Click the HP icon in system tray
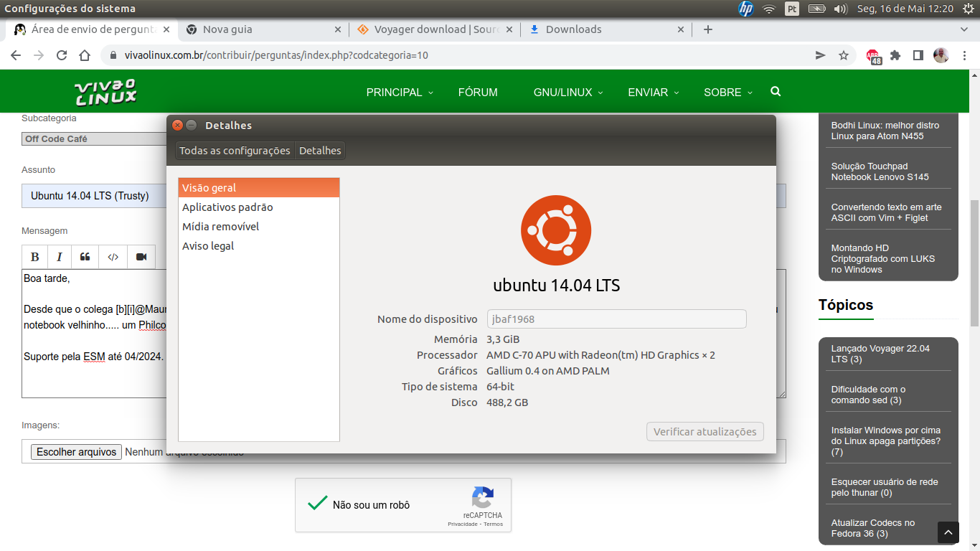This screenshot has width=980, height=551. 746,9
